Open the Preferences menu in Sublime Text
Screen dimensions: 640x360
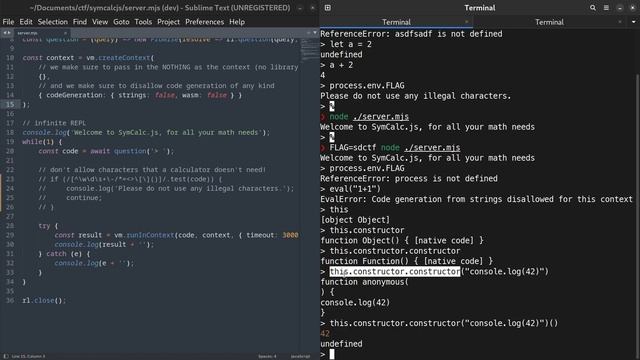tap(204, 22)
